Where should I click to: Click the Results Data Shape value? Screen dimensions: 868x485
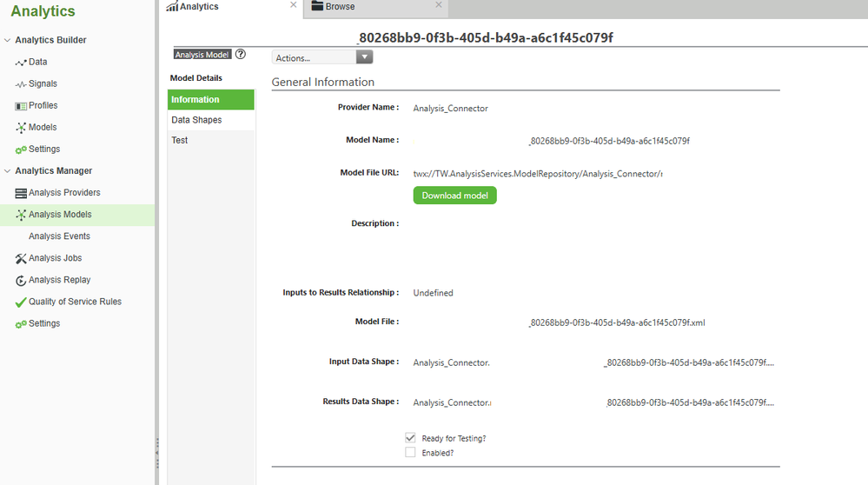tap(593, 402)
